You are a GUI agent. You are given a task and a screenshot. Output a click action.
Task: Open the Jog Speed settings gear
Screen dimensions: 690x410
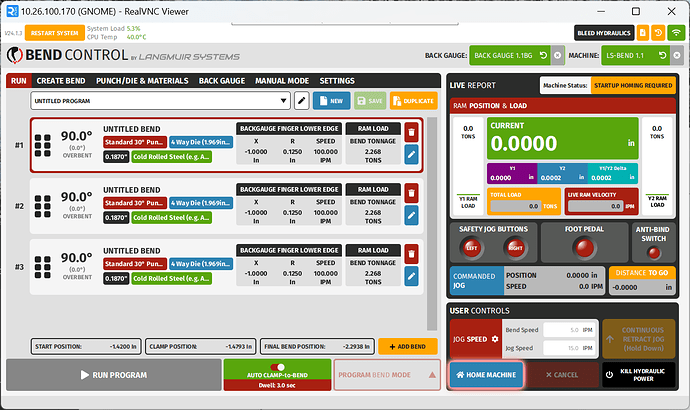point(495,339)
